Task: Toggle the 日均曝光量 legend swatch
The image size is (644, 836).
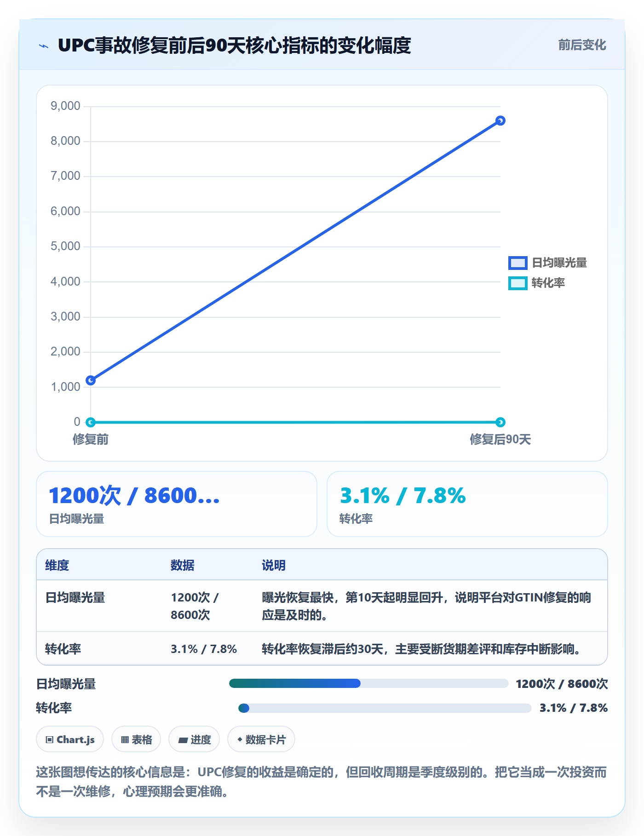Action: [x=517, y=263]
